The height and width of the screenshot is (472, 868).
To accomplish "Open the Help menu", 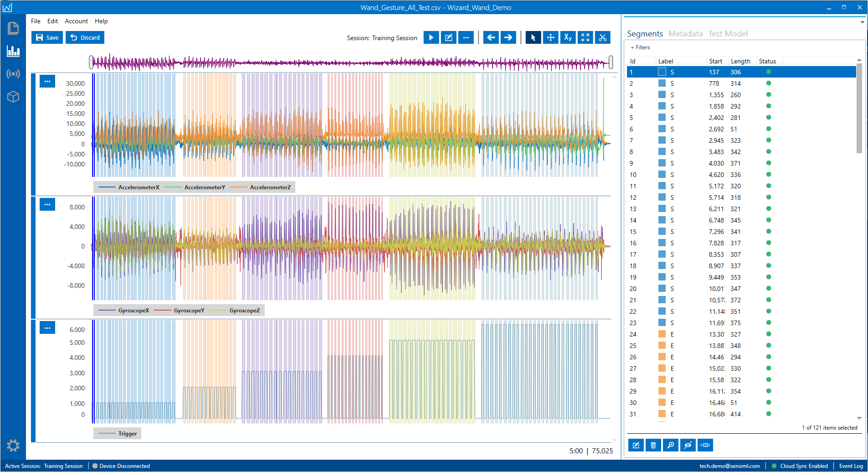I will click(101, 21).
